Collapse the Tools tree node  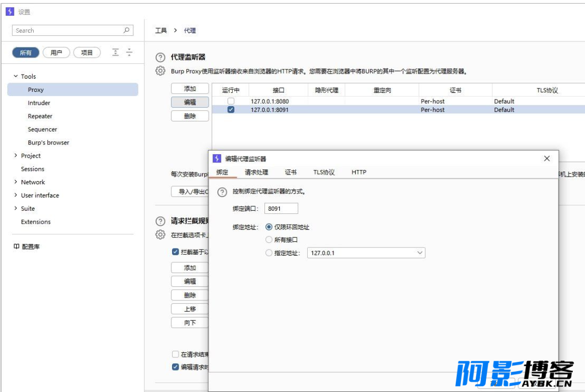click(16, 77)
